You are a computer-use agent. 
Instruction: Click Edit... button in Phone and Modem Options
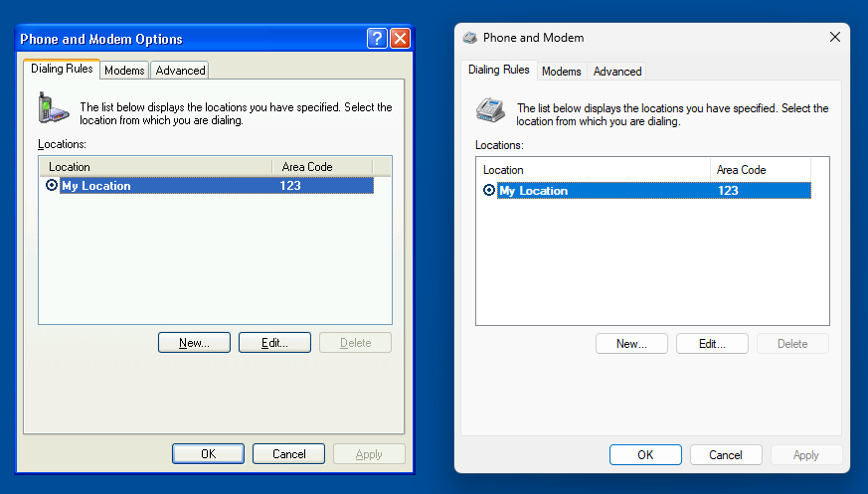tap(274, 343)
